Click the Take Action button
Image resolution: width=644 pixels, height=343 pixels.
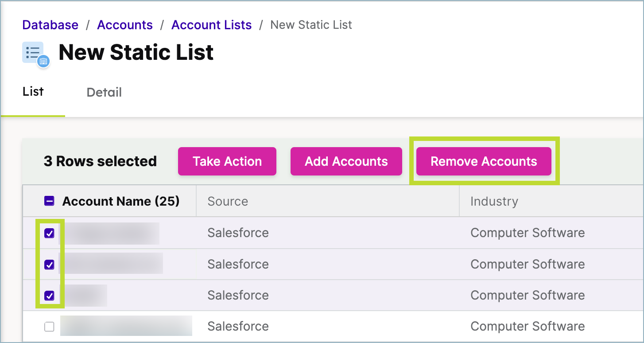coord(227,161)
